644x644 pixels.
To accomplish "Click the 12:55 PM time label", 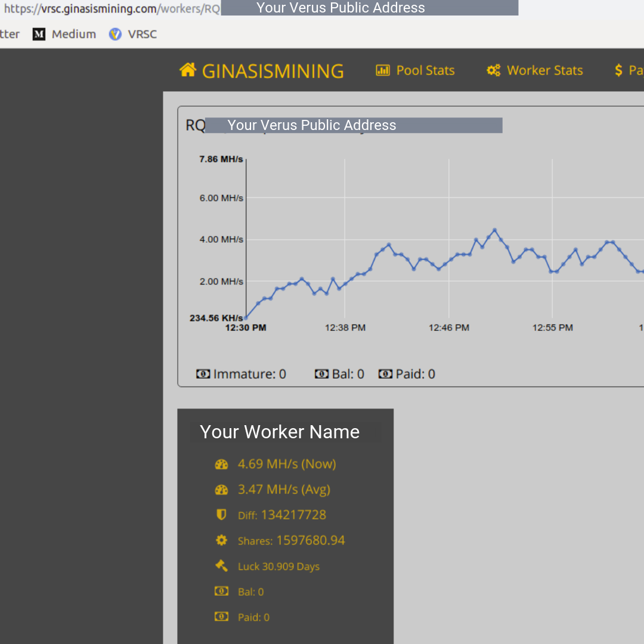I will [552, 328].
